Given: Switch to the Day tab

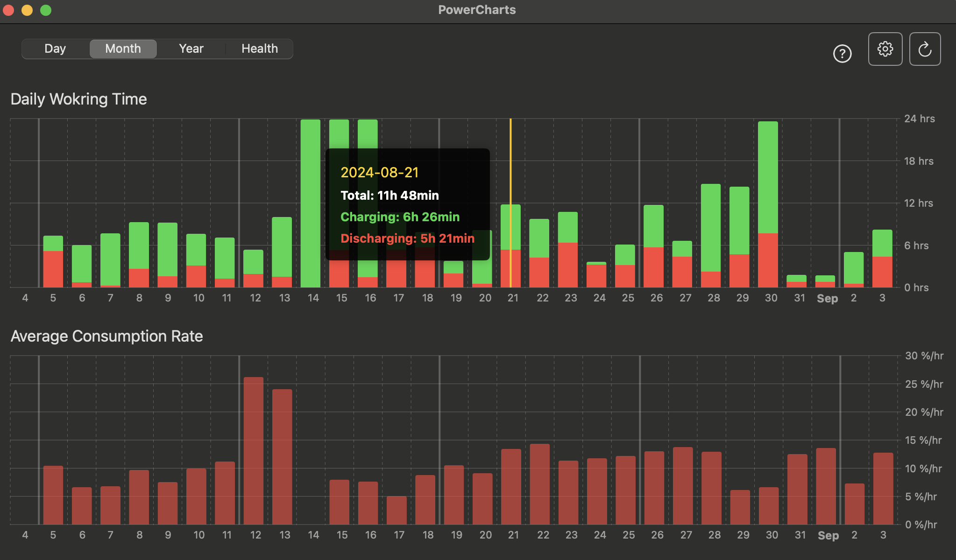Looking at the screenshot, I should click(x=55, y=49).
